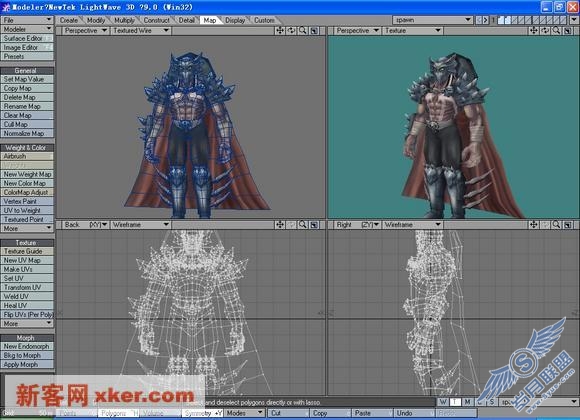Maximize the Texture perspective viewport
This screenshot has width=580, height=420.
(x=568, y=31)
